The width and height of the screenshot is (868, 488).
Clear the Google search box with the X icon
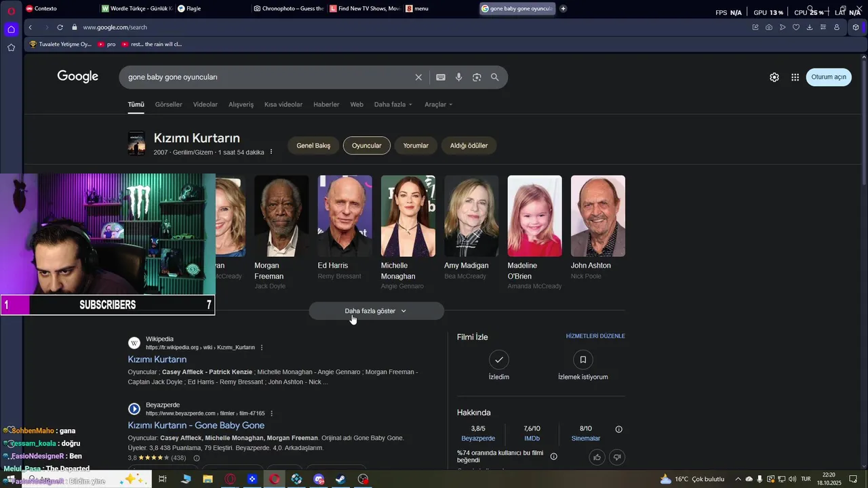[418, 77]
